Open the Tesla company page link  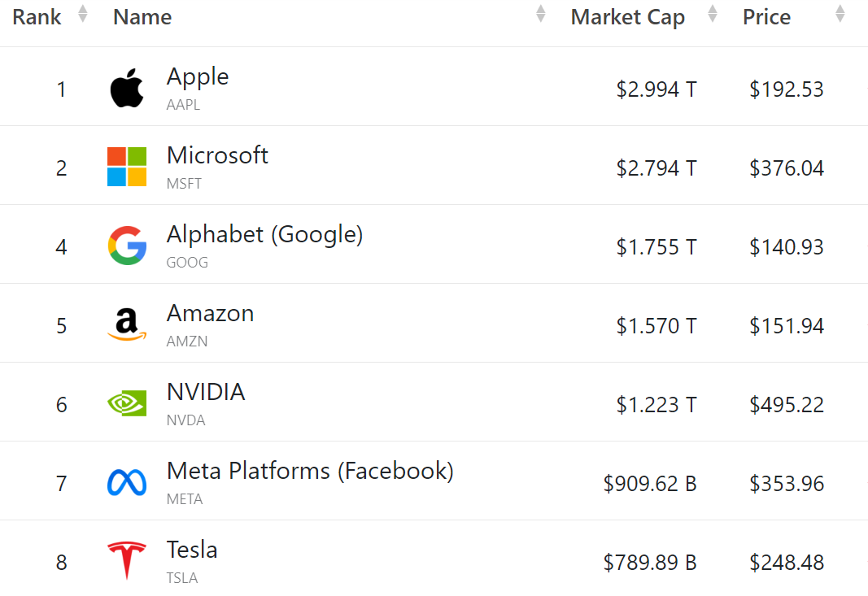[192, 550]
